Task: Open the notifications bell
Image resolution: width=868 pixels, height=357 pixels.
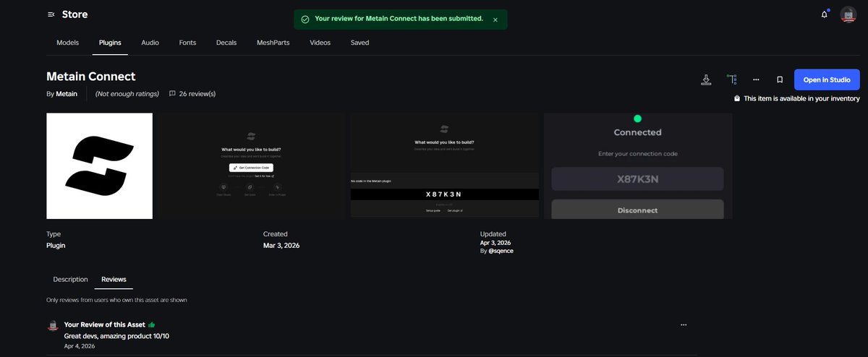Action: click(x=825, y=14)
